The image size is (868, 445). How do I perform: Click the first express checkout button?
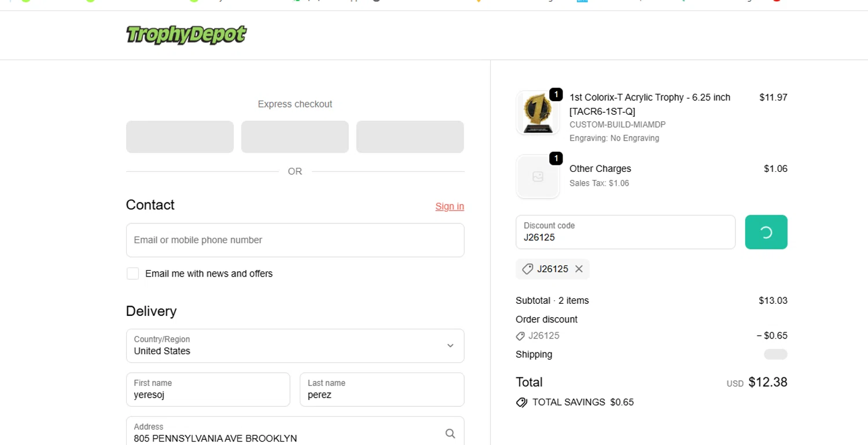tap(180, 137)
